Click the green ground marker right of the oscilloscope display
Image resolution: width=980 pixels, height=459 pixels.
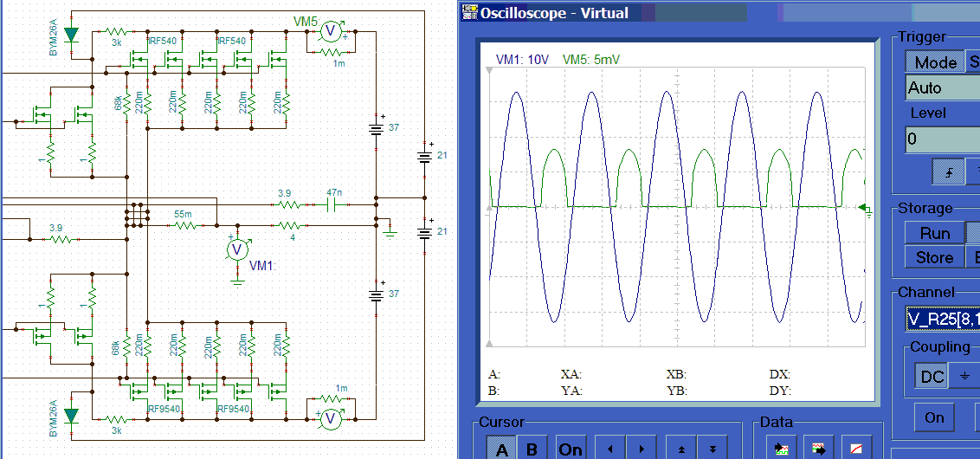(866, 209)
